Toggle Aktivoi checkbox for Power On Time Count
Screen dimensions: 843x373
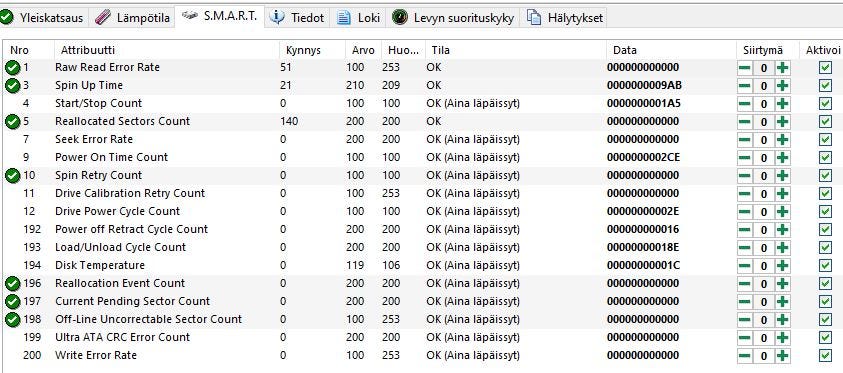(x=825, y=158)
